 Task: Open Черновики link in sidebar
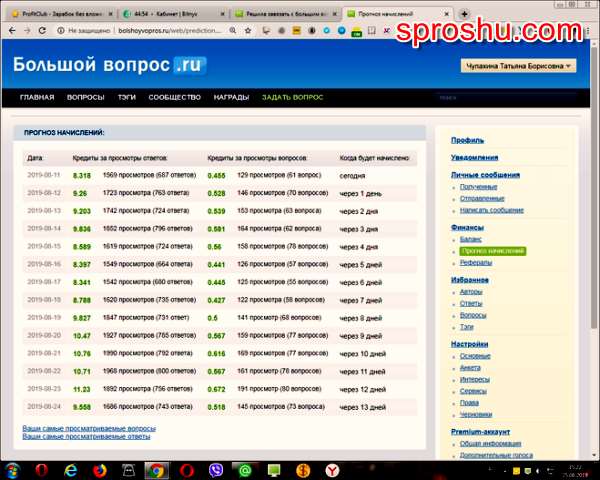point(476,415)
